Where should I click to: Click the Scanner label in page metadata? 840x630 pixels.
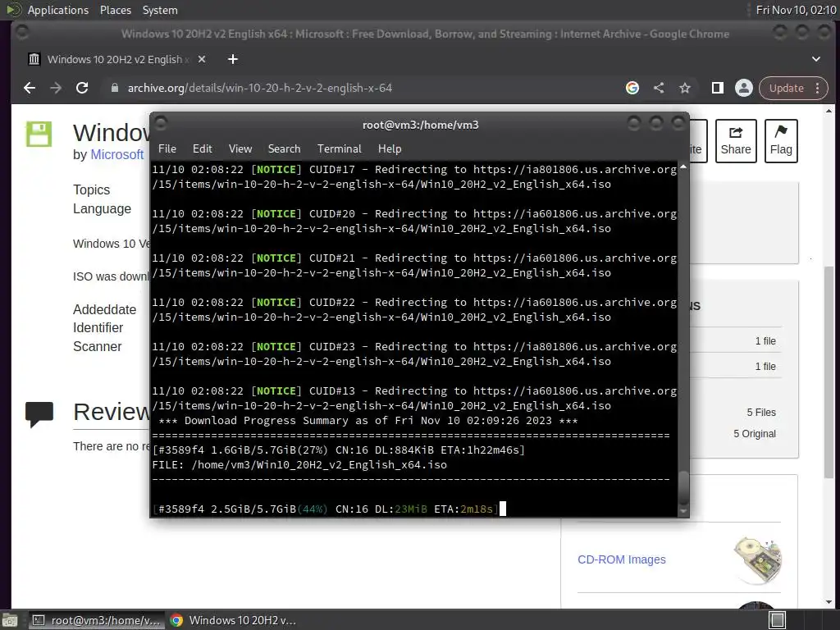[x=98, y=347]
